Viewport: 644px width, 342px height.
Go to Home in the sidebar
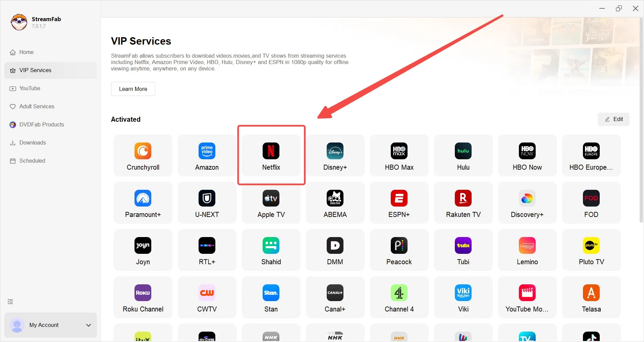(x=51, y=52)
